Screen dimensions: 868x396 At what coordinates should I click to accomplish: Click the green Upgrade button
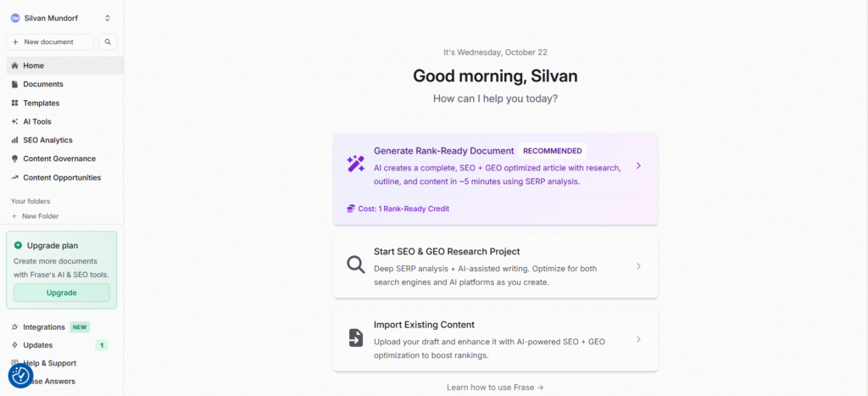(61, 293)
